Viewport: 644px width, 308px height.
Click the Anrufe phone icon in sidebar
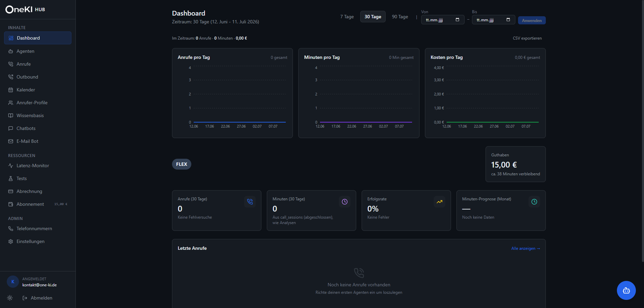pyautogui.click(x=10, y=64)
